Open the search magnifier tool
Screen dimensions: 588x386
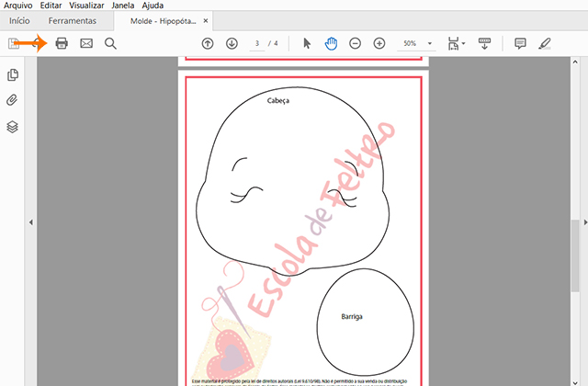pyautogui.click(x=110, y=43)
